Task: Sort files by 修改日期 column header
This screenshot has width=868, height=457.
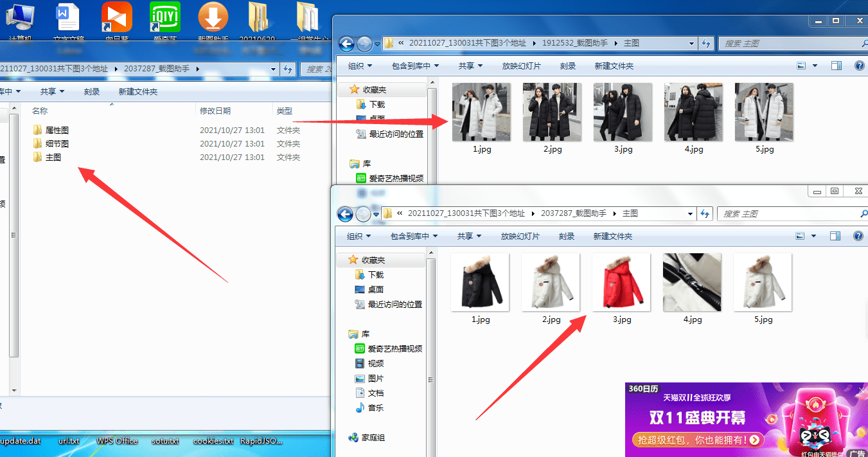Action: (x=215, y=111)
